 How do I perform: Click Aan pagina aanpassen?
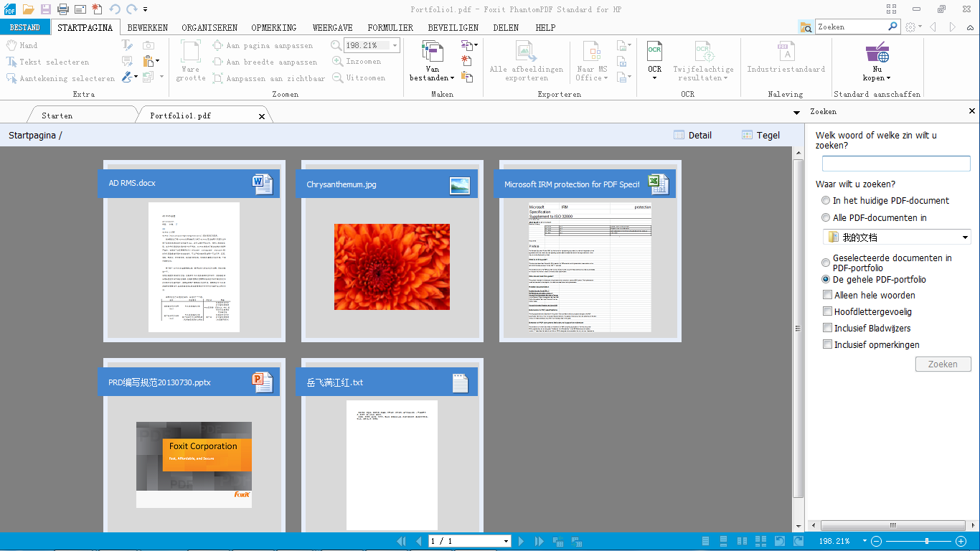click(263, 45)
